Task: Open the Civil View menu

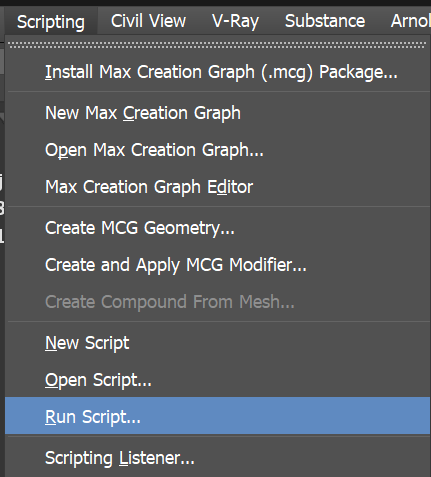Action: (x=148, y=21)
